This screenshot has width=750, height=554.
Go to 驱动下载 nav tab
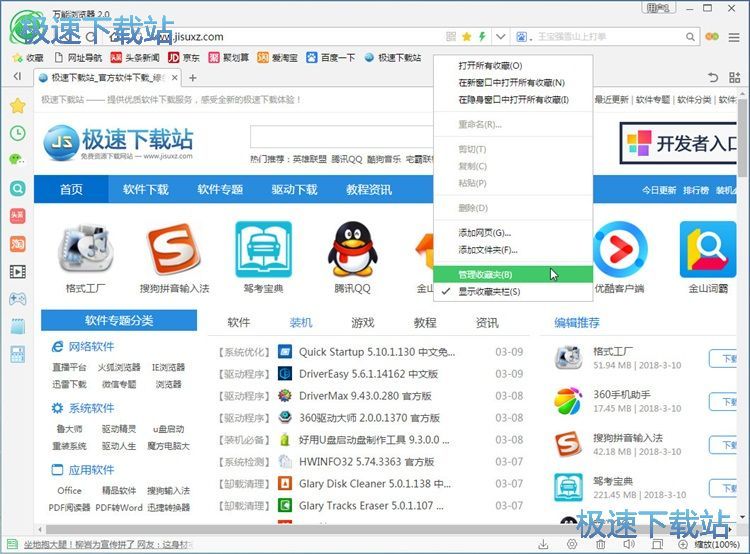[x=294, y=189]
